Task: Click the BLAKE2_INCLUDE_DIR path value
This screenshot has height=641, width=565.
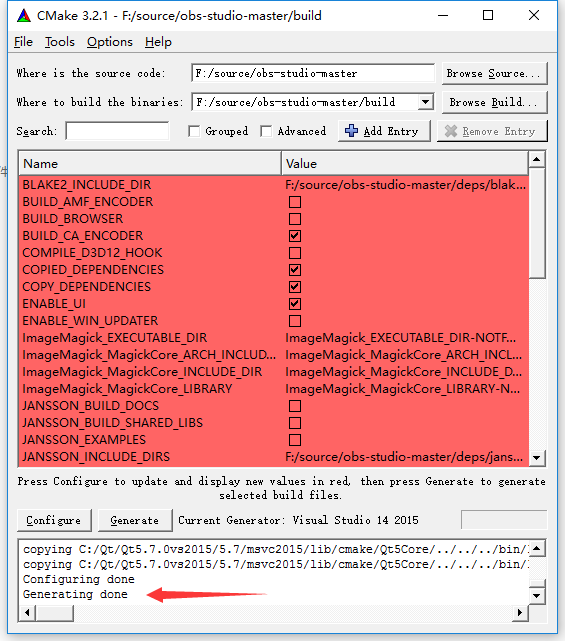Action: coord(406,185)
